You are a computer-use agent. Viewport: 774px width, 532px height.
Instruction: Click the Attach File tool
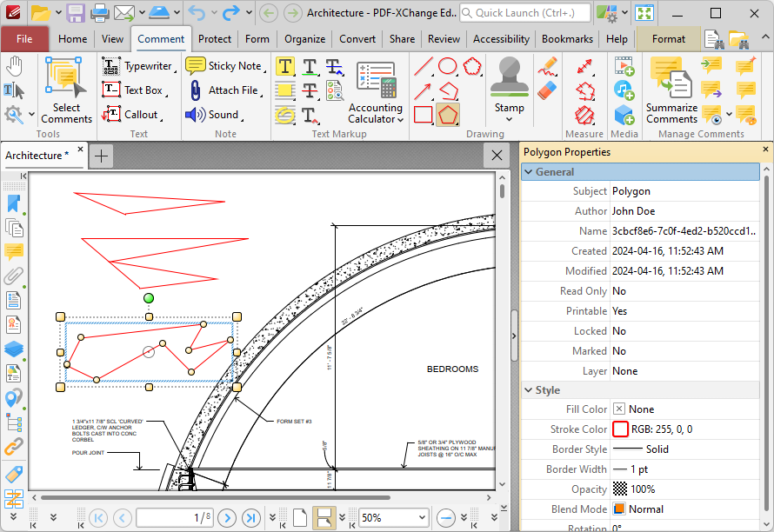(225, 90)
